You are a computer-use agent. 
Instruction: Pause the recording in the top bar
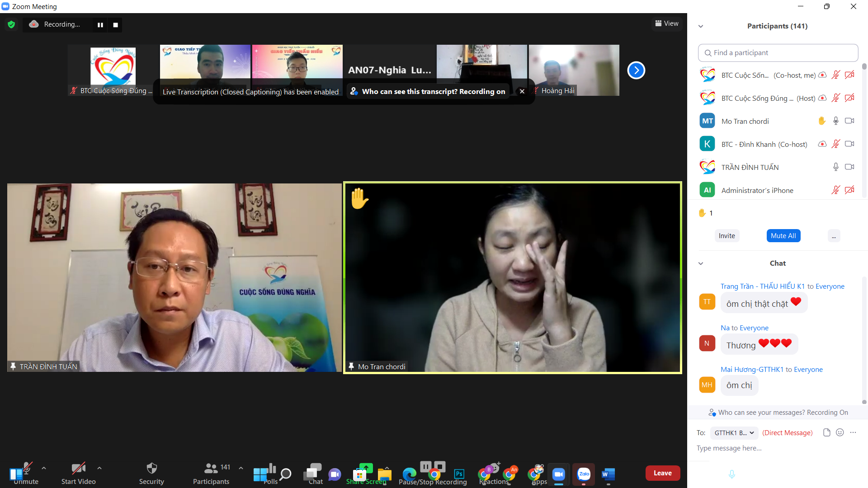tap(100, 25)
